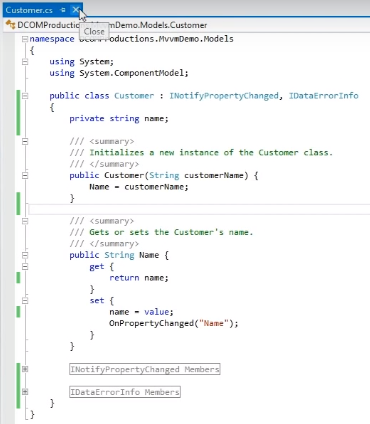Collapse the public class Customer block
The width and height of the screenshot is (370, 424).
[25, 96]
